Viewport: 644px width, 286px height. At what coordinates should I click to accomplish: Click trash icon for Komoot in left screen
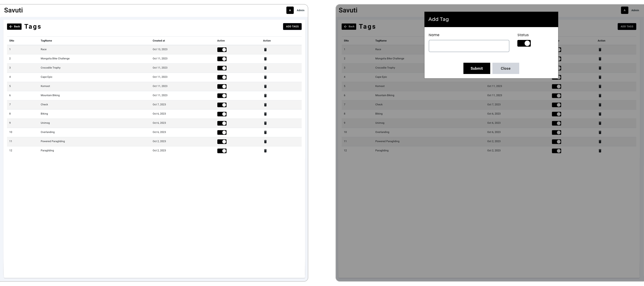tap(265, 86)
